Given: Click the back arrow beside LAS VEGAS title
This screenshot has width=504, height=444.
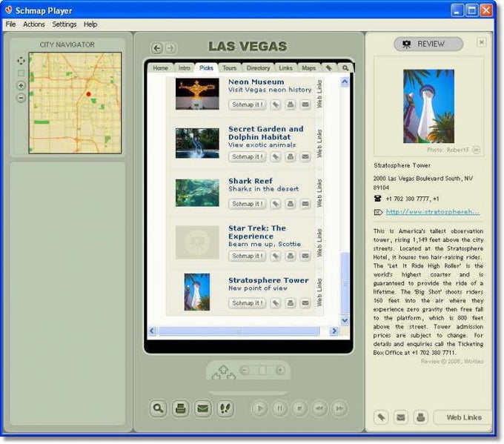Looking at the screenshot, I should pos(156,48).
